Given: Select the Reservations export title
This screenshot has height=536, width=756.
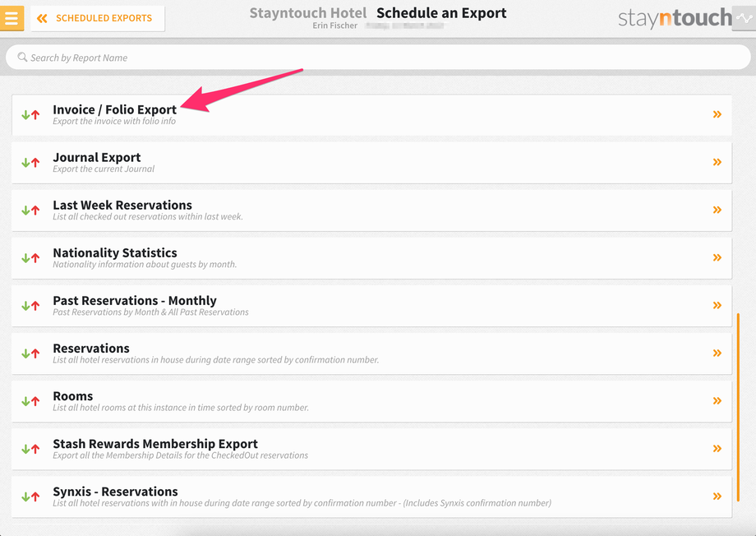Looking at the screenshot, I should click(91, 349).
